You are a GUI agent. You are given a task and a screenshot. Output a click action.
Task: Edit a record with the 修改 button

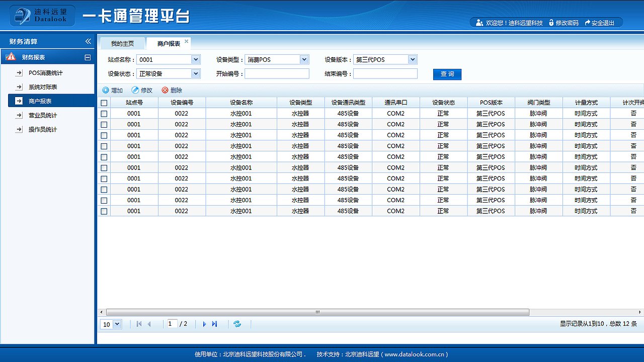pyautogui.click(x=142, y=90)
